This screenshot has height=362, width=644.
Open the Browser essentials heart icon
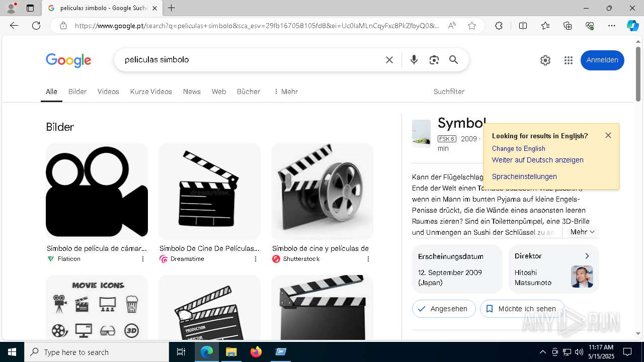[x=590, y=26]
